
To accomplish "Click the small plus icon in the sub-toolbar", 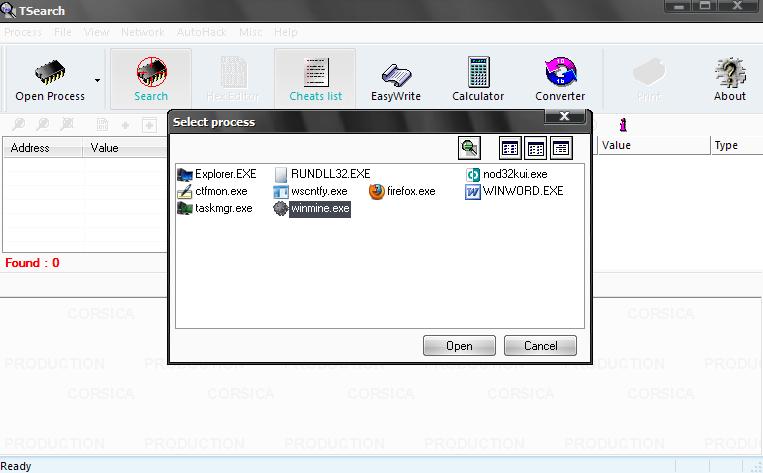I will point(126,126).
